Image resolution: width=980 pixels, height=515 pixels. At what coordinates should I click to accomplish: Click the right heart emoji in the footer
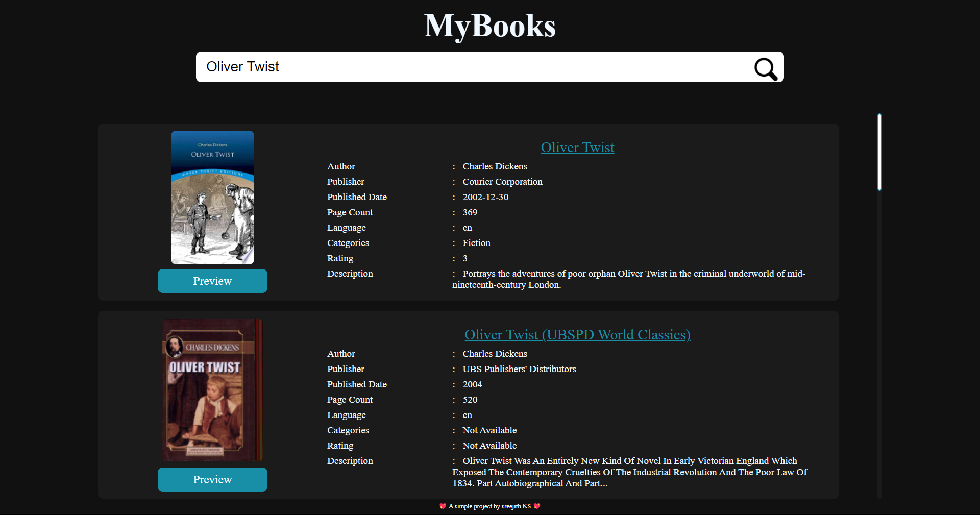pyautogui.click(x=536, y=506)
